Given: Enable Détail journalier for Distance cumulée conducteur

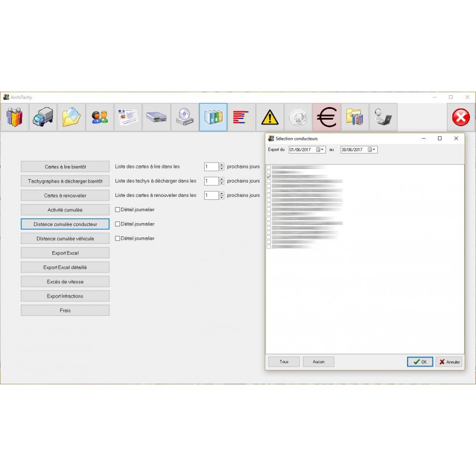Looking at the screenshot, I should pos(117,224).
